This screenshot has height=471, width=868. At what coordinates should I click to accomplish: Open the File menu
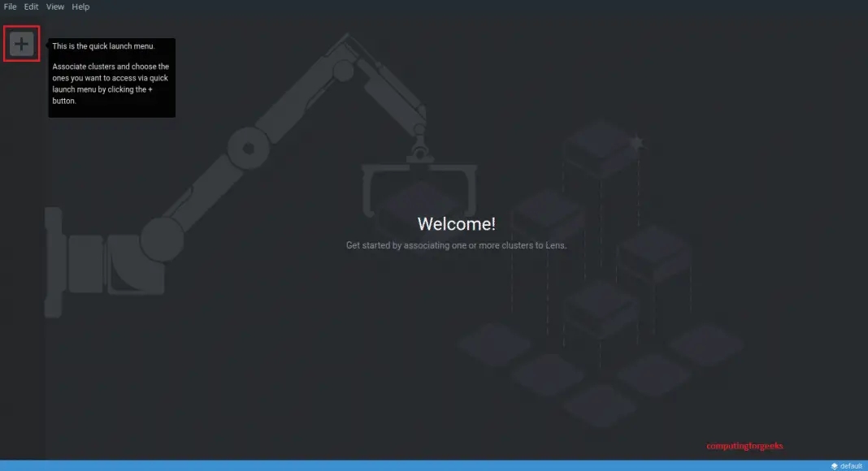[11, 6]
